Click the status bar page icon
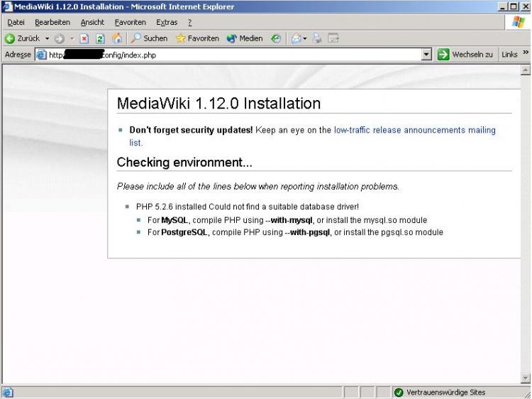 [8, 393]
